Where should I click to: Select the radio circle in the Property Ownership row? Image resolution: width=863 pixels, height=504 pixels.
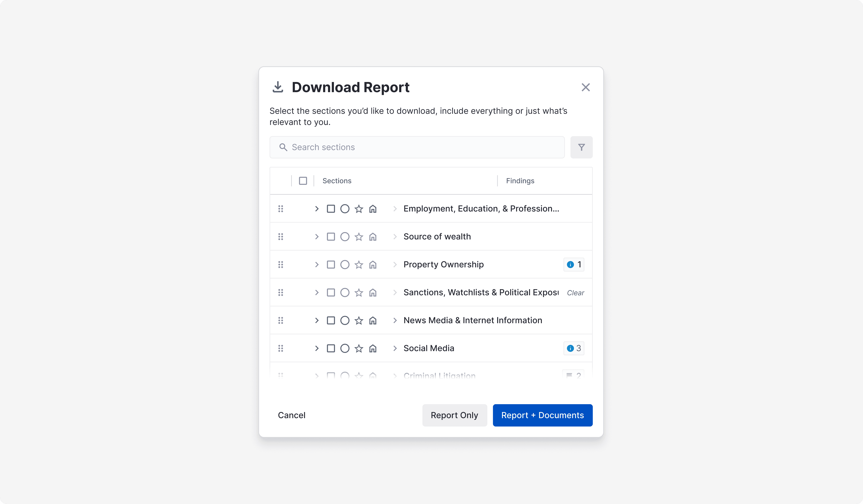click(x=345, y=265)
